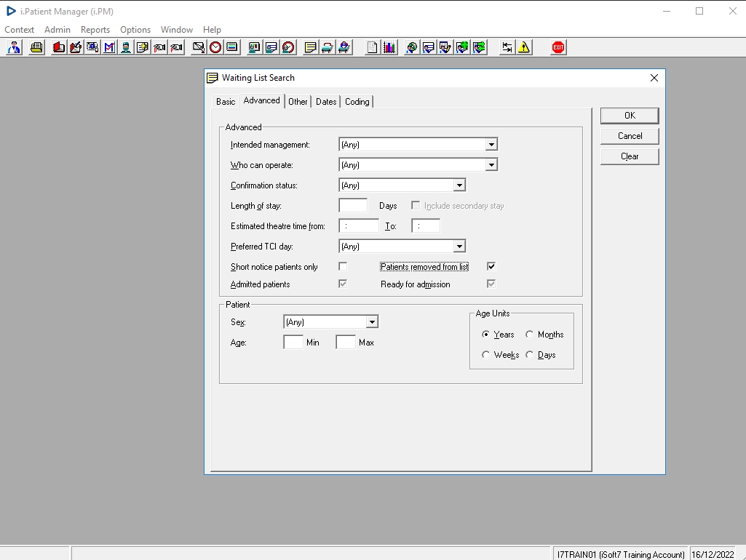Click the Cancel button
This screenshot has width=746, height=560.
click(x=630, y=136)
